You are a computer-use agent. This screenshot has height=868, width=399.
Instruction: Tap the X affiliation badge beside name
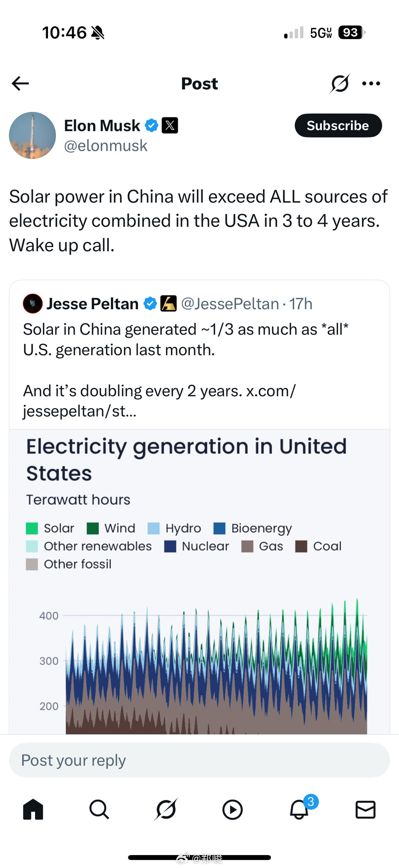(170, 126)
